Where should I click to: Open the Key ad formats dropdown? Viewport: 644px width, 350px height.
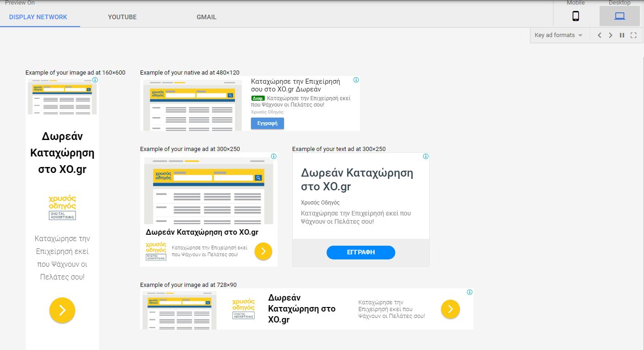[559, 35]
